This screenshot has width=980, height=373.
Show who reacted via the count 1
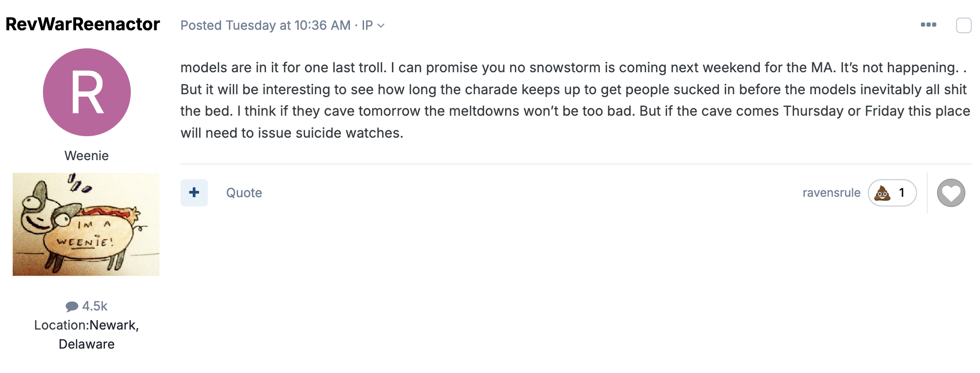click(902, 193)
